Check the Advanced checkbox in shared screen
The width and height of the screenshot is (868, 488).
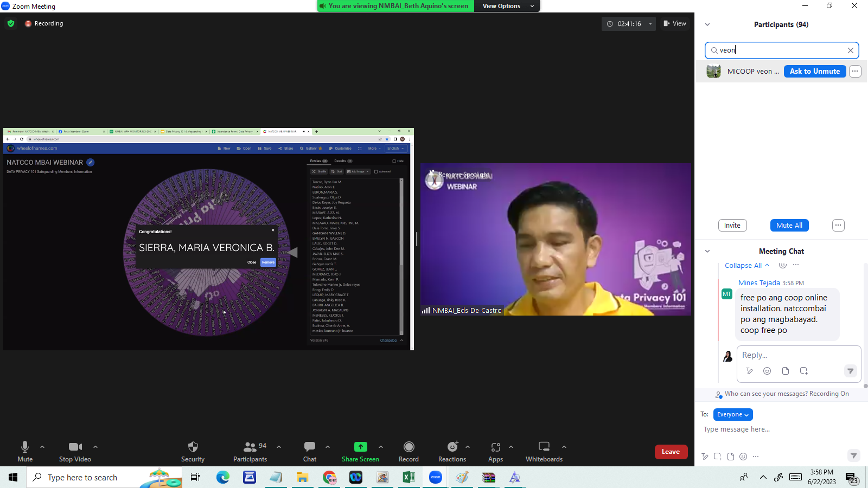[376, 171]
